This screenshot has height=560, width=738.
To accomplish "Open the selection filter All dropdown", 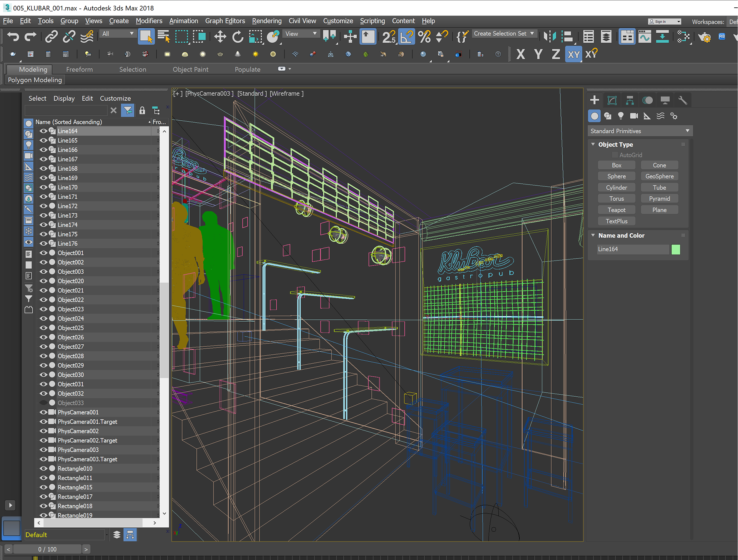I will tap(118, 34).
